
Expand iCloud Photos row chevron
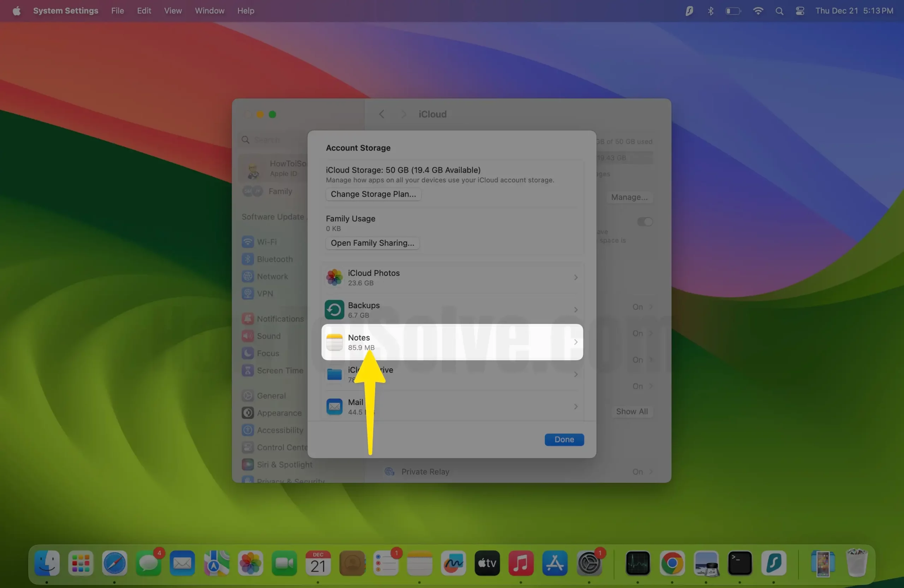(576, 277)
